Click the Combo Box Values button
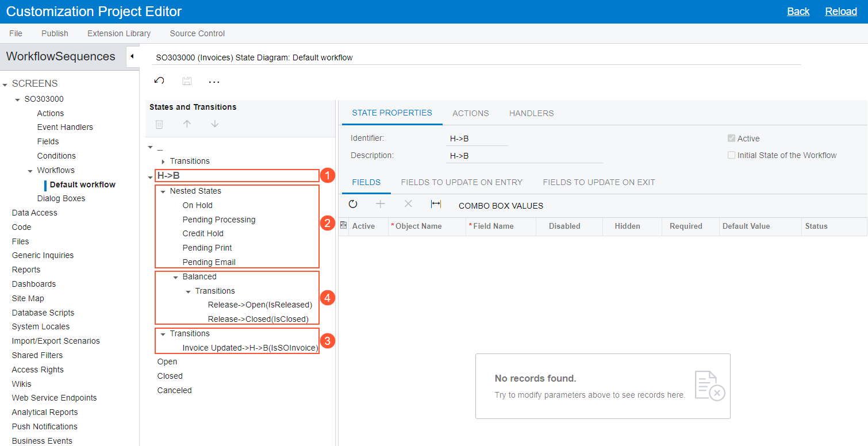Viewport: 868px width, 446px height. (501, 206)
